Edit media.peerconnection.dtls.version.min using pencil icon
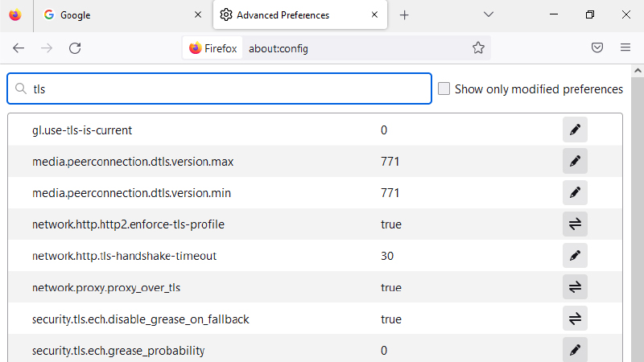This screenshot has height=362, width=644. [x=575, y=192]
